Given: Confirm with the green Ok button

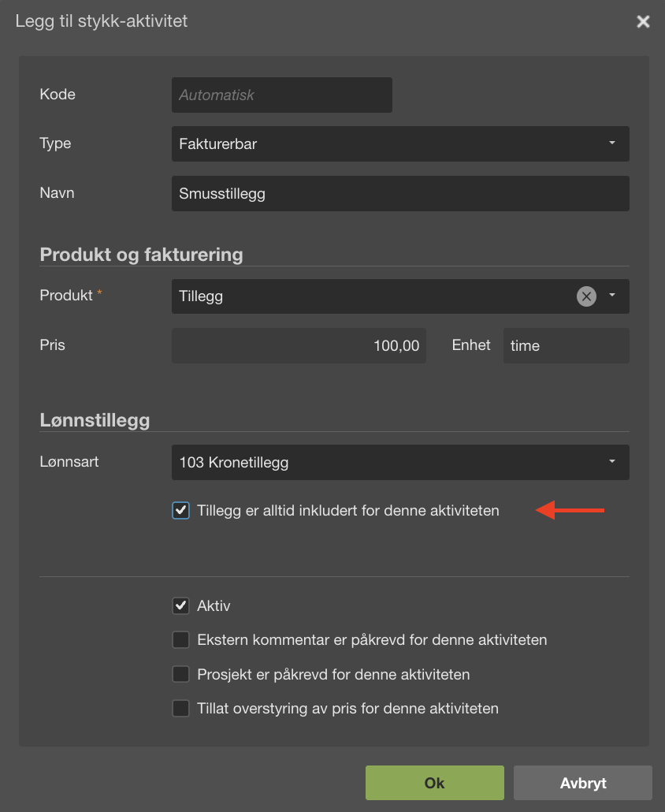Looking at the screenshot, I should tap(435, 783).
